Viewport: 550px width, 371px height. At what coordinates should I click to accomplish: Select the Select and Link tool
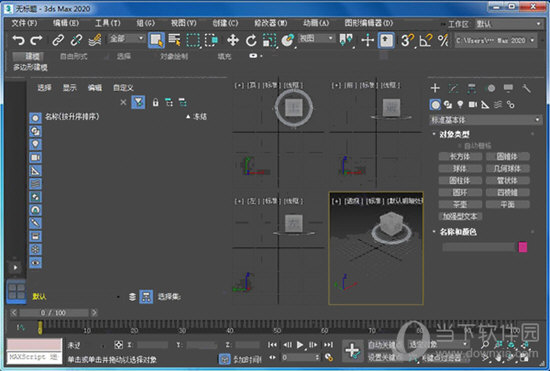click(x=58, y=40)
